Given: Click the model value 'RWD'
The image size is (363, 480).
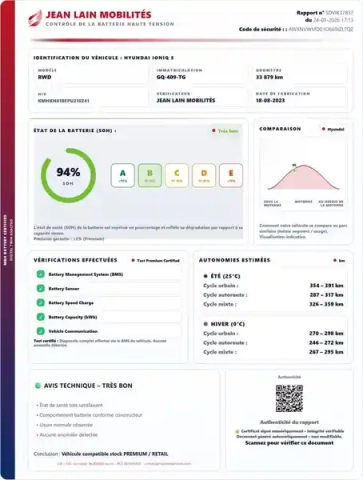Looking at the screenshot, I should [x=44, y=77].
